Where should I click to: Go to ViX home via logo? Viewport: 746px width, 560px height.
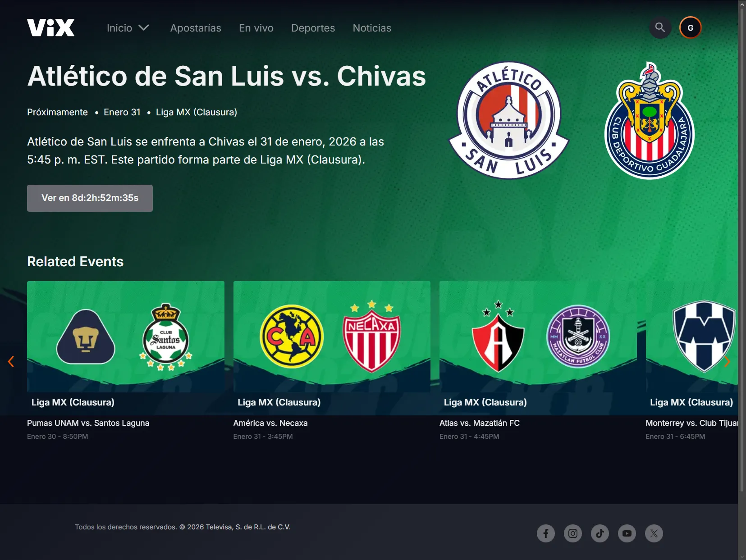coord(50,27)
